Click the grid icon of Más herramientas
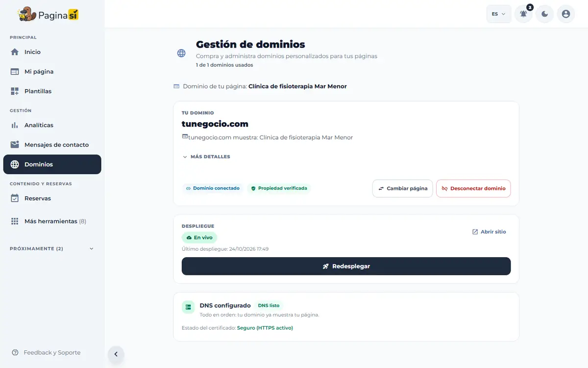The width and height of the screenshot is (588, 368). (15, 221)
